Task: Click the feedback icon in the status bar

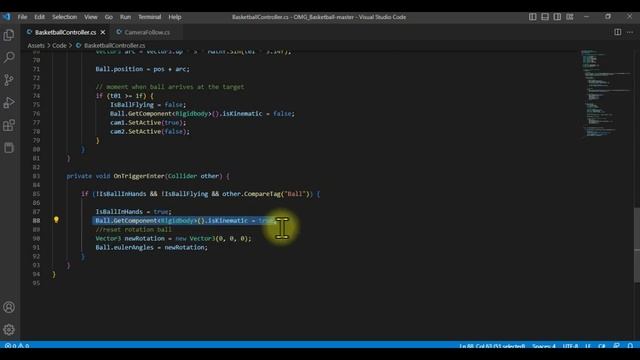Action: coord(616,346)
